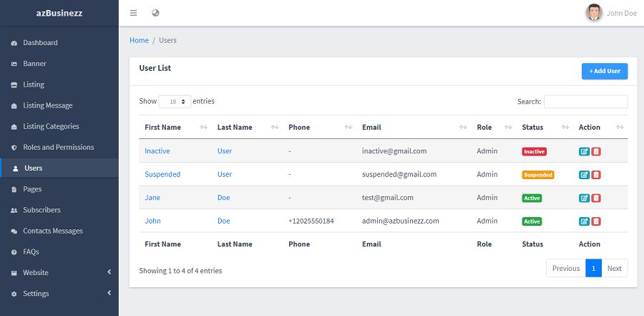The height and width of the screenshot is (316, 644).
Task: Sort table by Status column header
Action: [532, 128]
